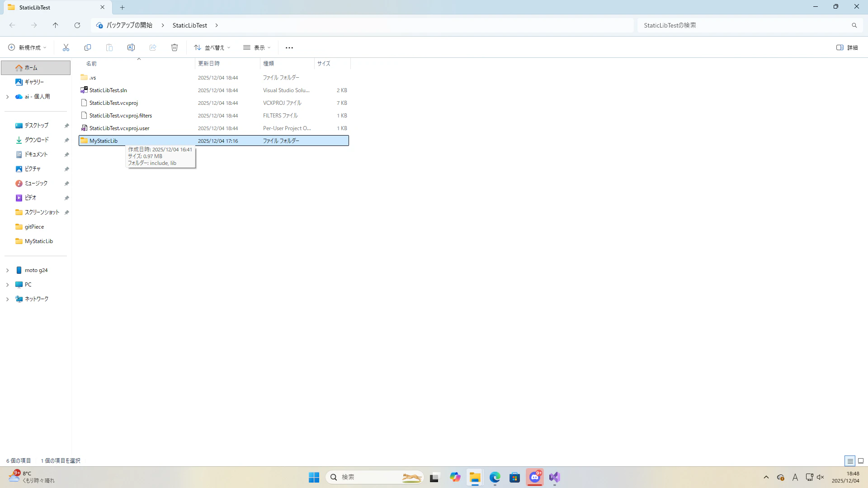Click the Delete trash icon

point(175,47)
